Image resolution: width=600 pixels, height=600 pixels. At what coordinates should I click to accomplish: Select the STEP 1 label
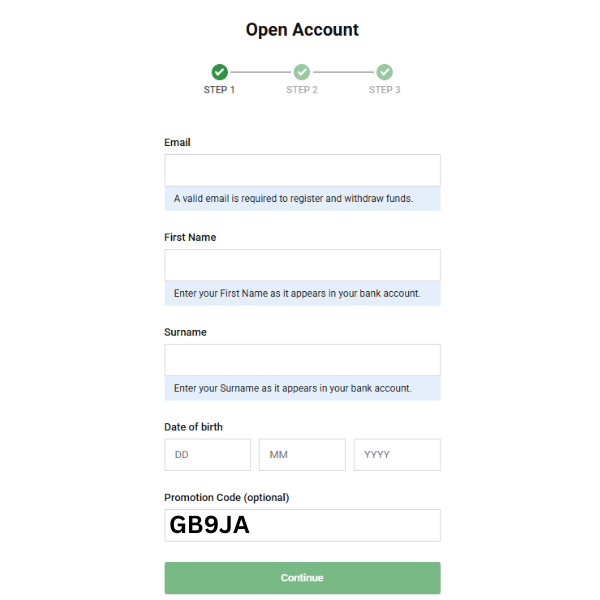point(219,90)
